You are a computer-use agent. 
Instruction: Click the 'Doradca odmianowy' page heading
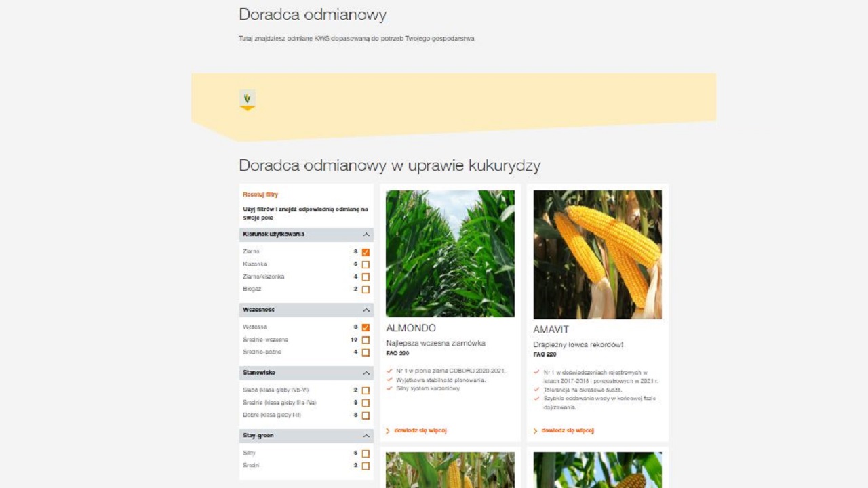(313, 14)
